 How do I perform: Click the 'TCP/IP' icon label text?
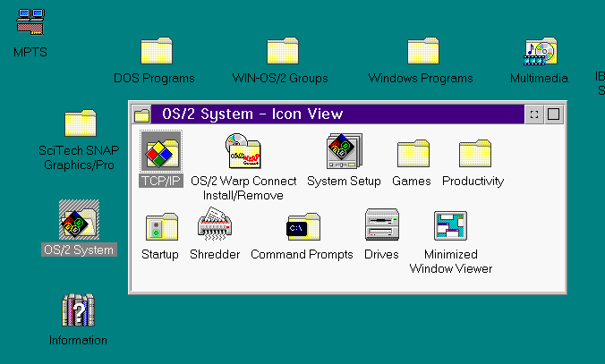pyautogui.click(x=161, y=181)
